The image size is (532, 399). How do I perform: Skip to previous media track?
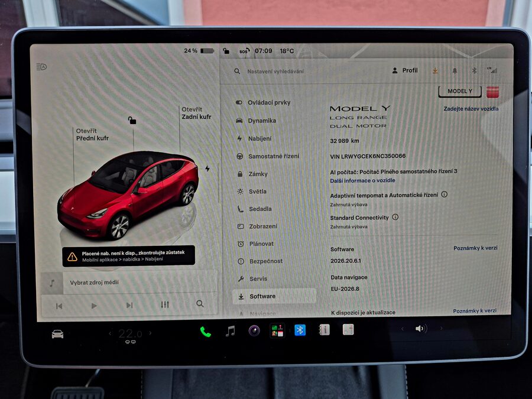tap(59, 306)
